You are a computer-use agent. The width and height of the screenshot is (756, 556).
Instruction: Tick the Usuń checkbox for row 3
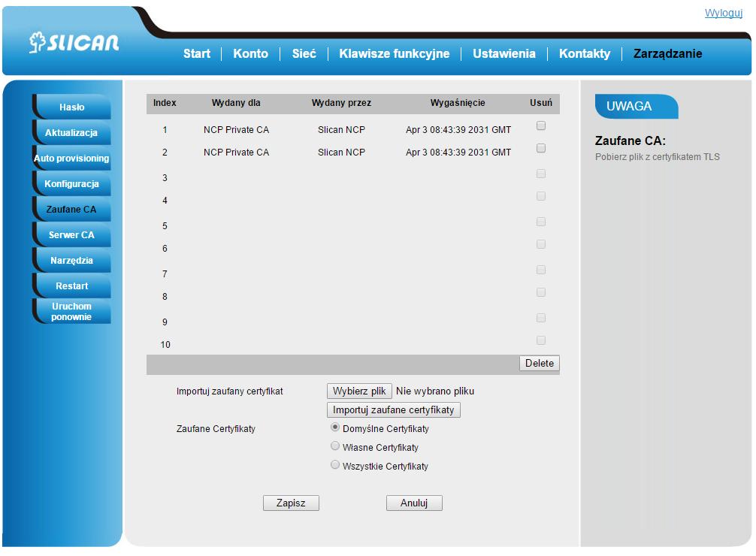click(x=541, y=174)
